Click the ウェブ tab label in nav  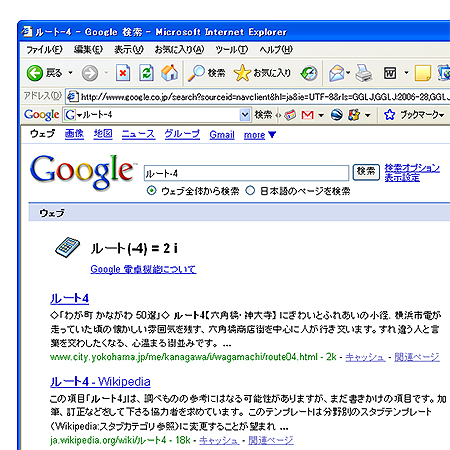pyautogui.click(x=42, y=134)
